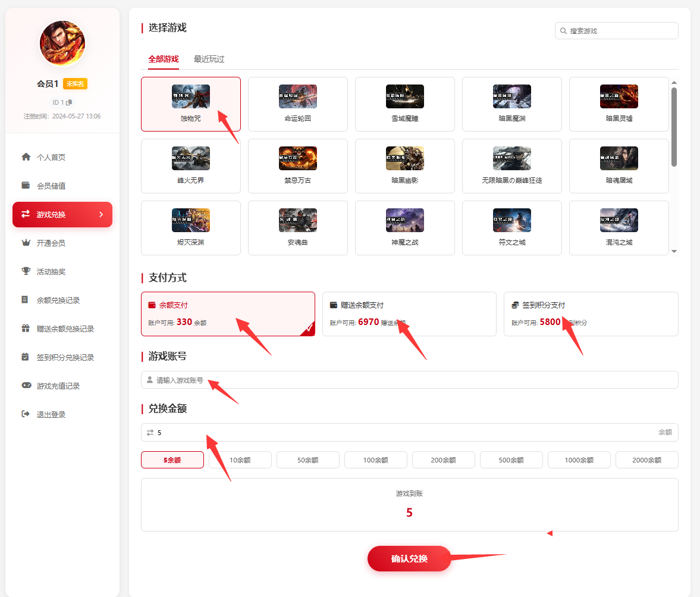Click the game list scroll up arrow
The image size is (700, 597).
674,83
